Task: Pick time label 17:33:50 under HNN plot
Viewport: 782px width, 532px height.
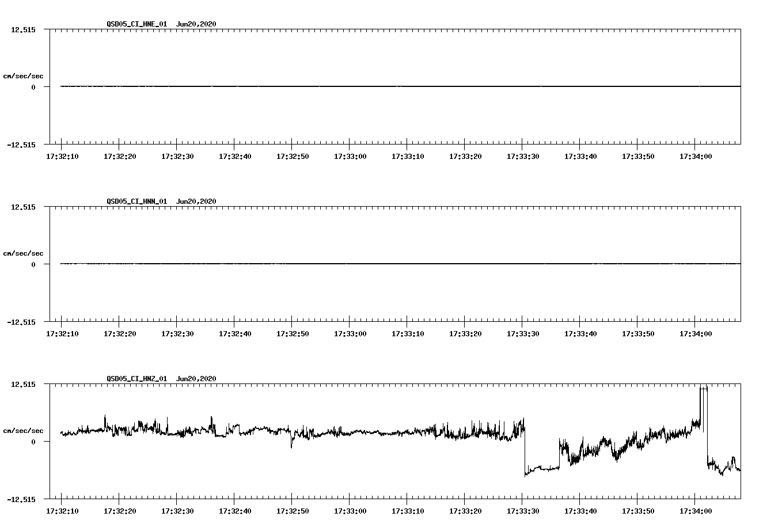Action: tap(638, 333)
